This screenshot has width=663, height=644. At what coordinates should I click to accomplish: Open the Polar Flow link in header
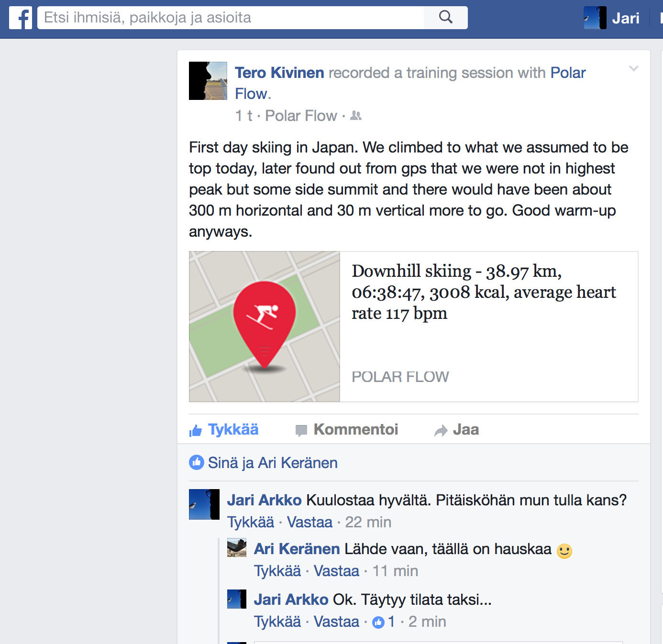click(x=410, y=83)
